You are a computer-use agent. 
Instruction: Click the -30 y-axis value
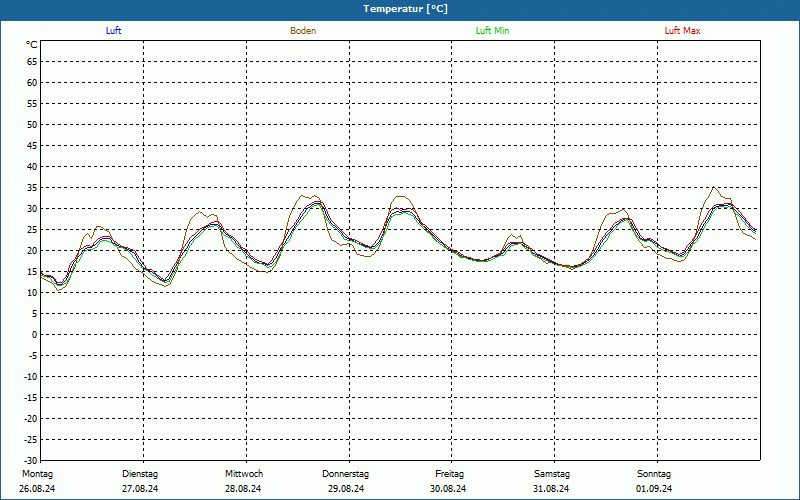31,461
